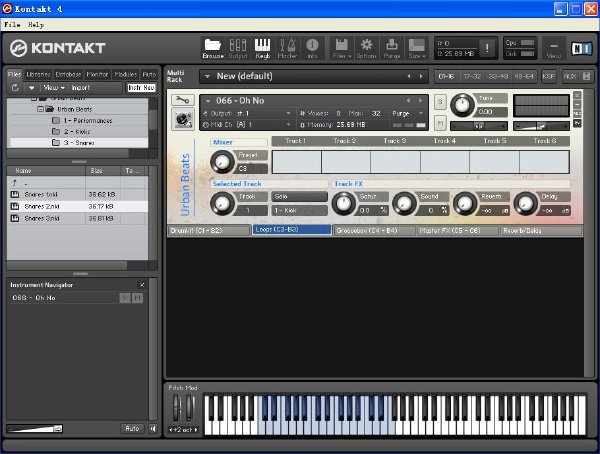Show the Info pane
Viewport: 600px width, 454px height.
(x=312, y=48)
